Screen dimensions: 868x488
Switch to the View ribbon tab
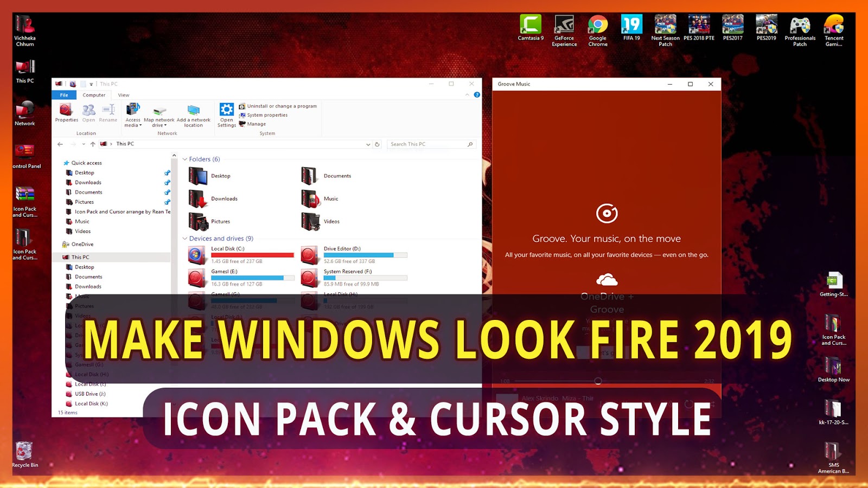(124, 94)
